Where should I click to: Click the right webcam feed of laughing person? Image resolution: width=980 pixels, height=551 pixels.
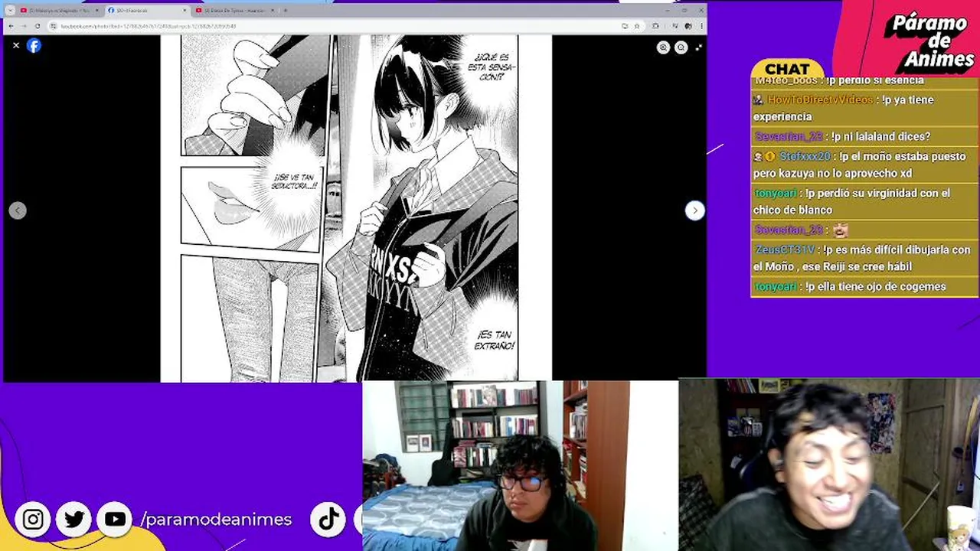[829, 465]
